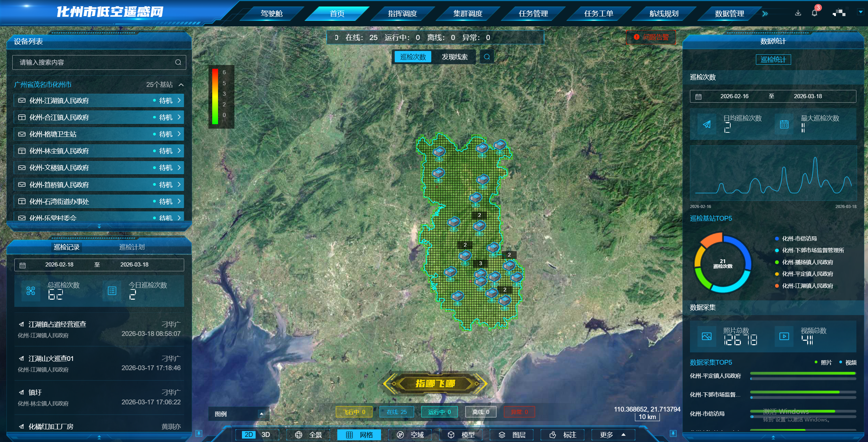Collapse the 广州省茂名市化州市 station group

pyautogui.click(x=181, y=84)
